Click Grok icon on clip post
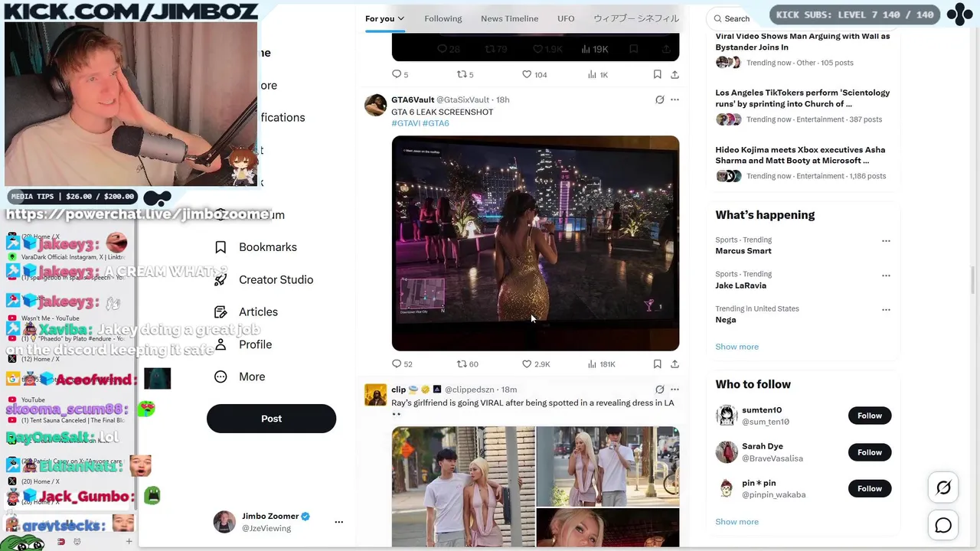Viewport: 980px width, 551px height. 659,390
